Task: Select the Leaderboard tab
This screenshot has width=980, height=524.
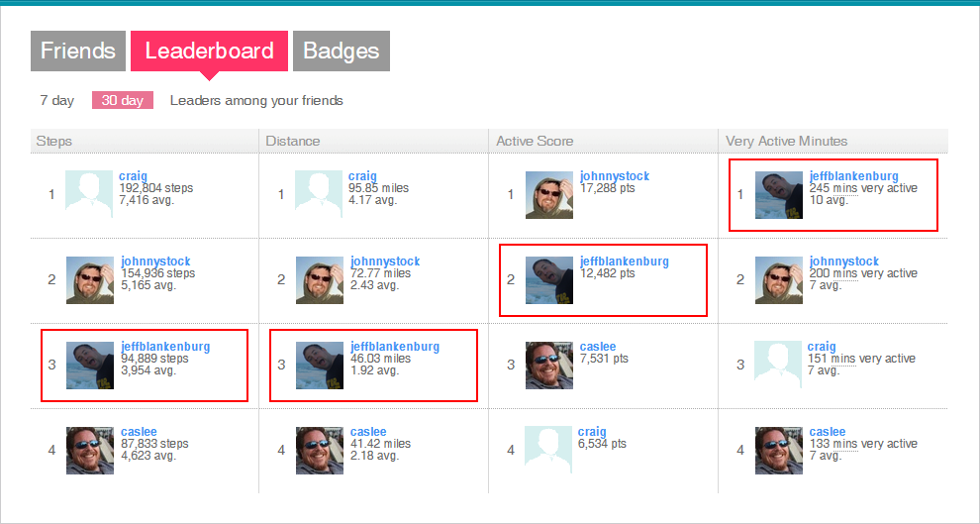Action: 209,52
